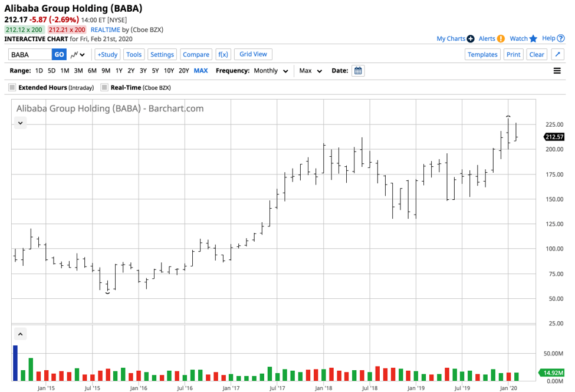Click the 14.92M volume label
The width and height of the screenshot is (575, 392).
551,373
